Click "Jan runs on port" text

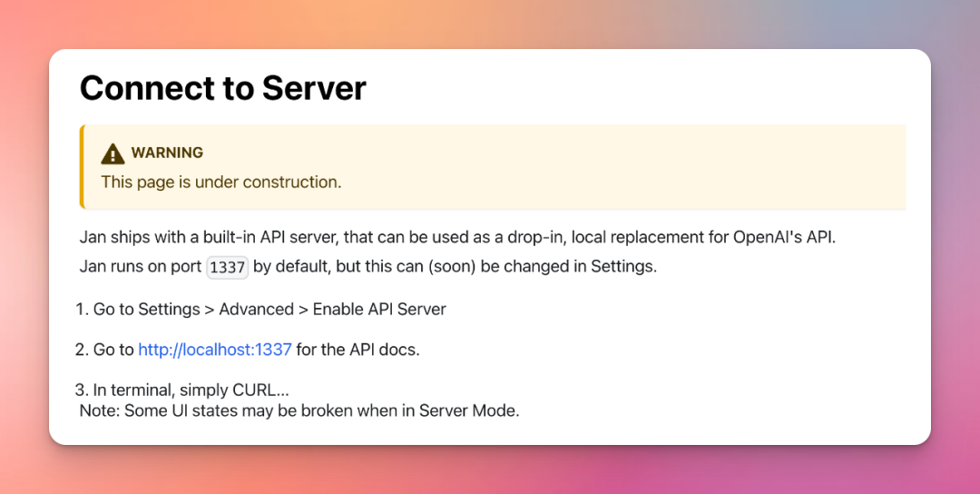(141, 267)
